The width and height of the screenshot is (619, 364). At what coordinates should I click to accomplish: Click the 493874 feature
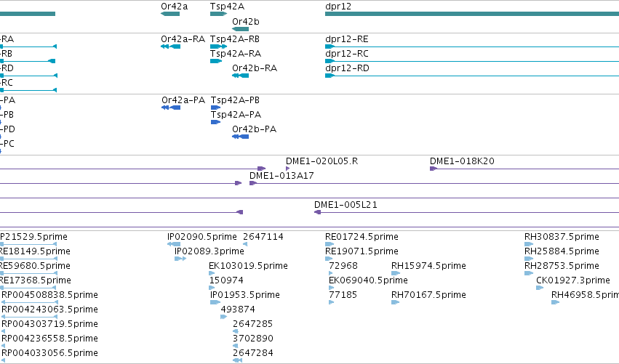[x=224, y=317]
